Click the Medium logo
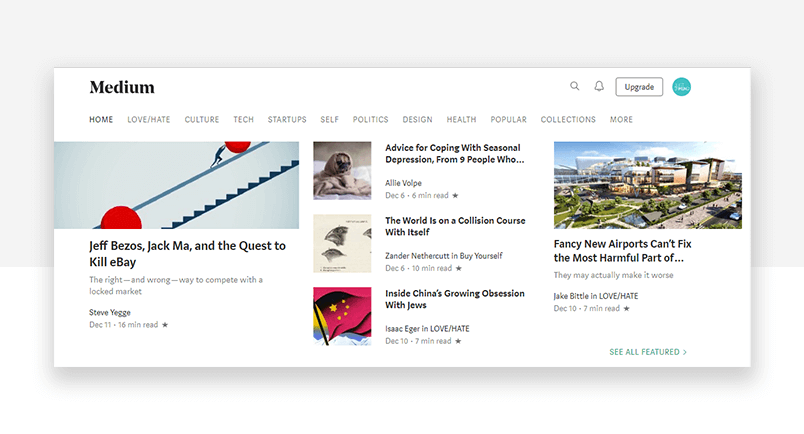This screenshot has height=434, width=804. coord(122,87)
